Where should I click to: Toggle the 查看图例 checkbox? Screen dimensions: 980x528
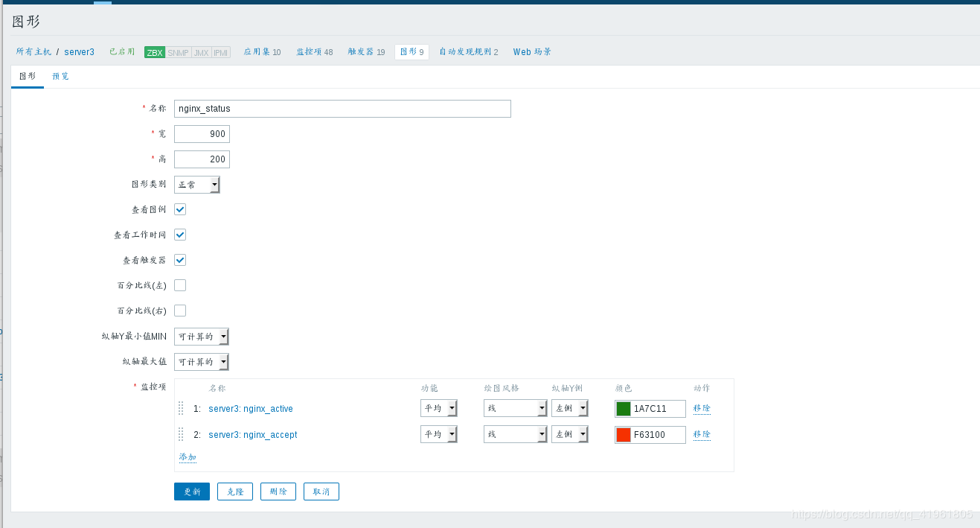pos(180,209)
